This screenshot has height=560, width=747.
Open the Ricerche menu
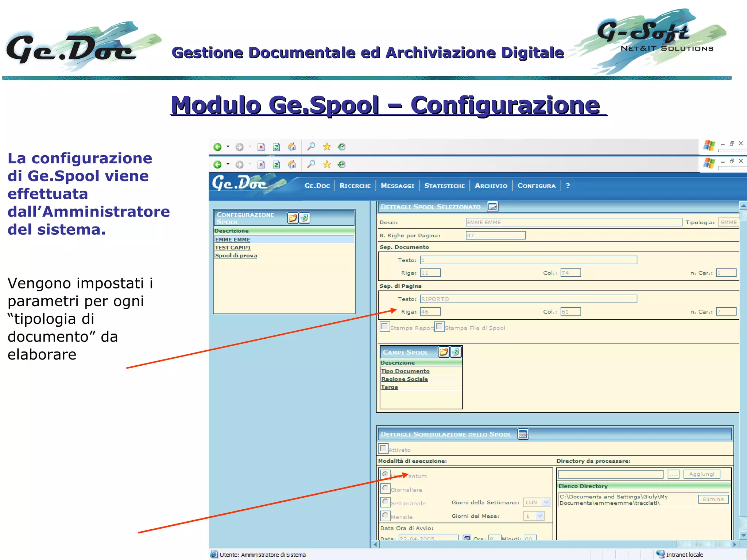(355, 186)
